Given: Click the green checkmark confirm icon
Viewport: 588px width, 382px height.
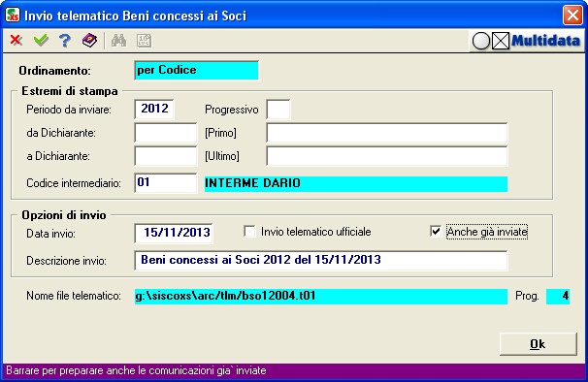Looking at the screenshot, I should [x=41, y=40].
